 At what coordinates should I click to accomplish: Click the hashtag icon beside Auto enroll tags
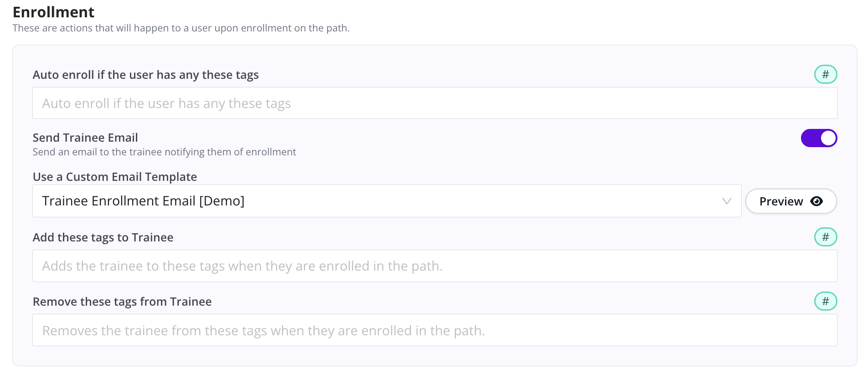[x=825, y=75]
